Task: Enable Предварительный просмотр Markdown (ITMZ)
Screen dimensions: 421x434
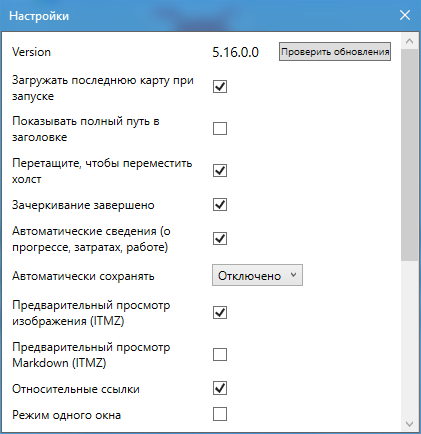Action: [220, 355]
